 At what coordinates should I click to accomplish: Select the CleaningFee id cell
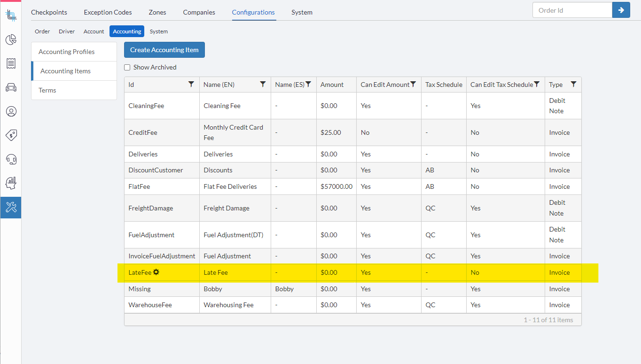point(162,106)
